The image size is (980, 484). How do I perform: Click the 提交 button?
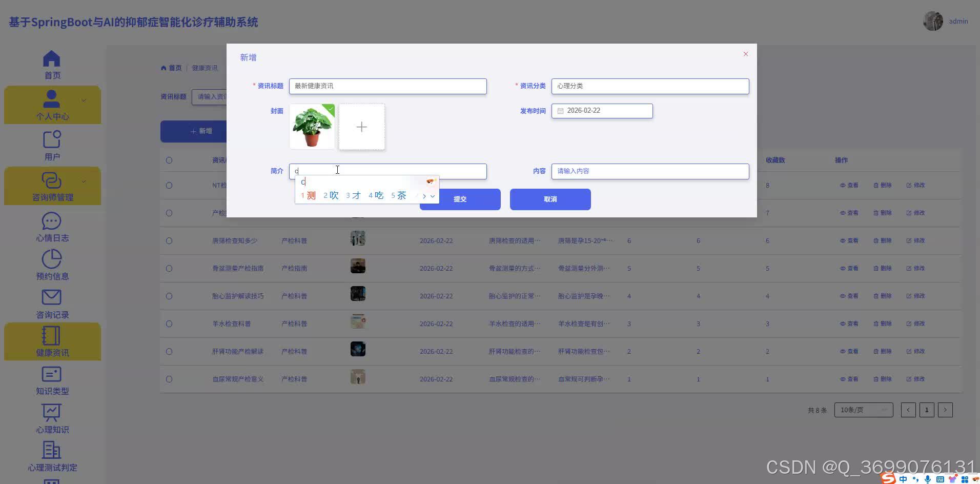tap(460, 199)
